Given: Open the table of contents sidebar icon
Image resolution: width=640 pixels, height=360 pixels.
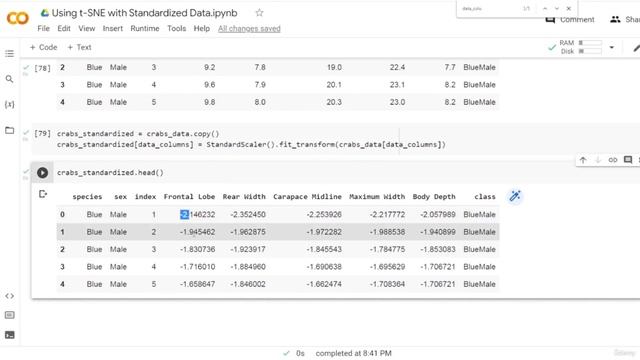Looking at the screenshot, I should [x=9, y=53].
